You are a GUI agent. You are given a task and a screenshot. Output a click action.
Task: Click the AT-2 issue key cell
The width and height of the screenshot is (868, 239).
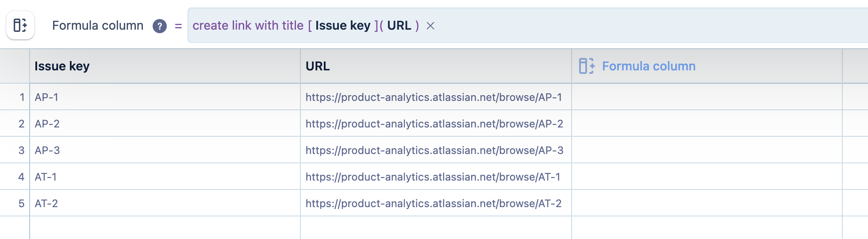46,203
